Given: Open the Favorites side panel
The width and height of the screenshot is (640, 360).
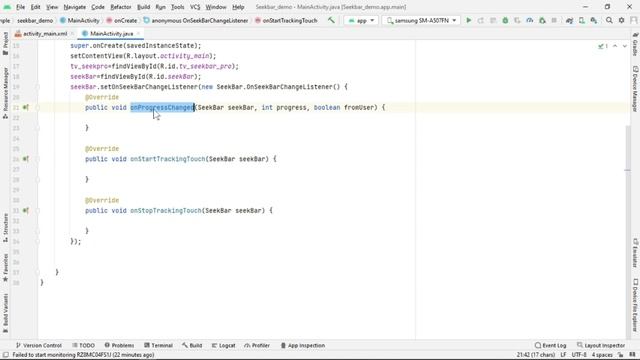Looking at the screenshot, I should (x=5, y=268).
